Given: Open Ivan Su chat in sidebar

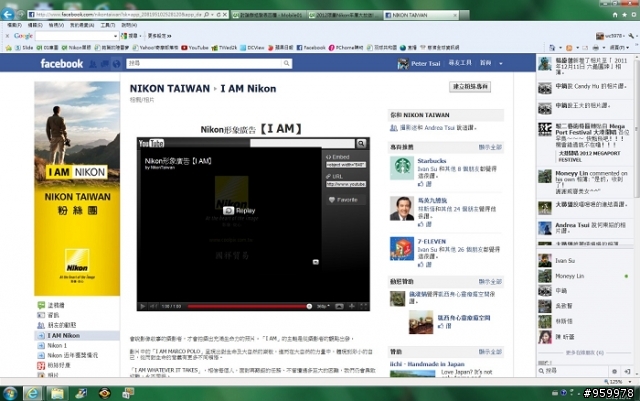Looking at the screenshot, I should (584, 261).
